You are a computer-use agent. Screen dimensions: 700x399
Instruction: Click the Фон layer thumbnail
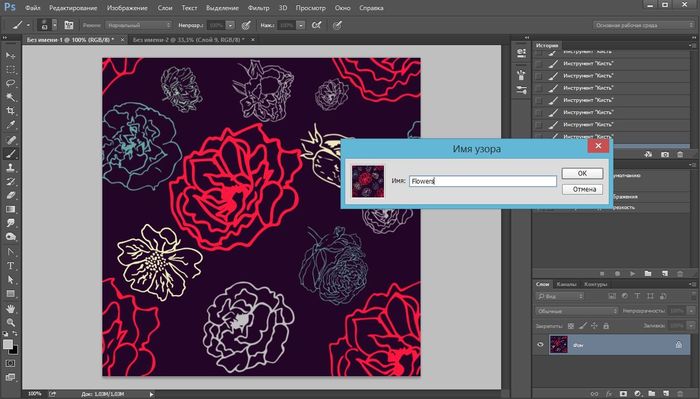(558, 345)
